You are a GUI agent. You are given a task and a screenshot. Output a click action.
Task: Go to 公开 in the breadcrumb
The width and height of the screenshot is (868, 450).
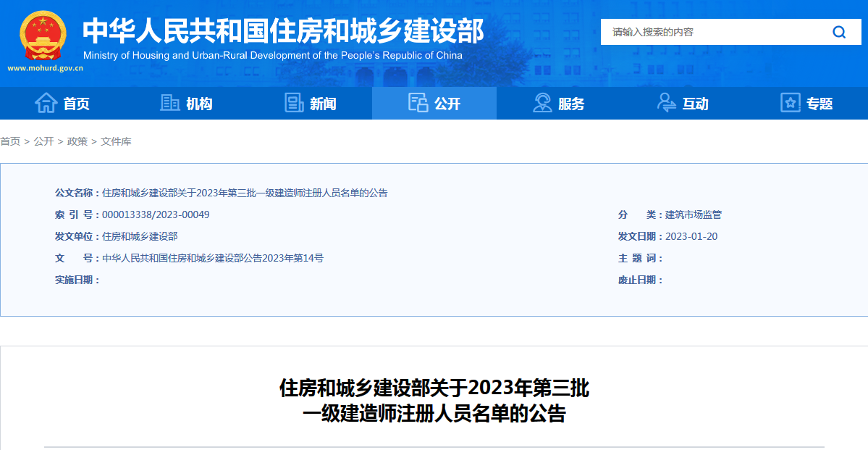pyautogui.click(x=43, y=142)
